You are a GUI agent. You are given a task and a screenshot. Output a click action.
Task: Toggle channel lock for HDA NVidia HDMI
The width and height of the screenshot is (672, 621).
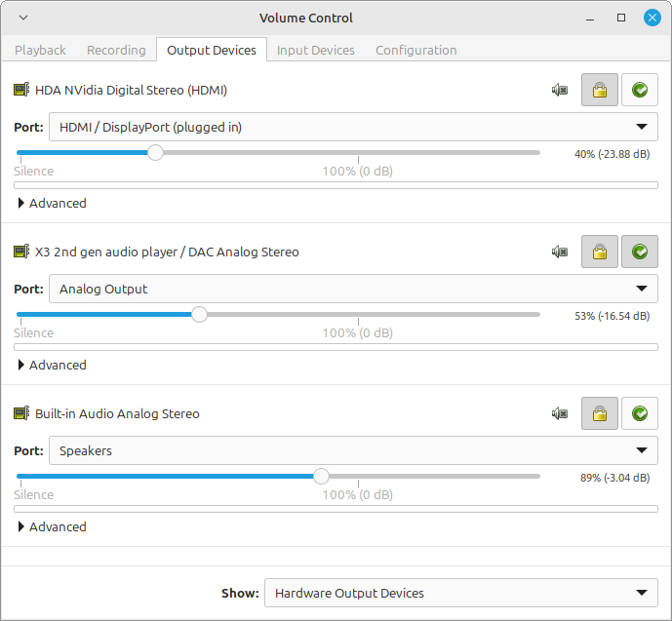click(600, 90)
